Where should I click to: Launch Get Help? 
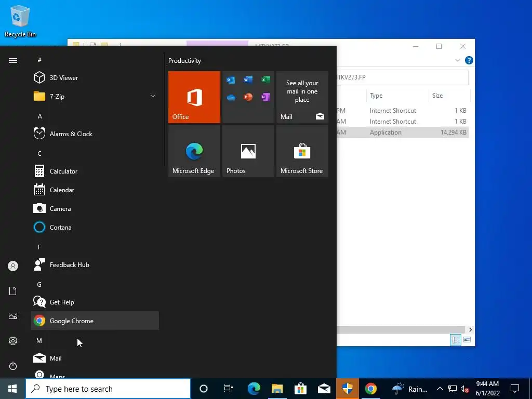pos(95,302)
